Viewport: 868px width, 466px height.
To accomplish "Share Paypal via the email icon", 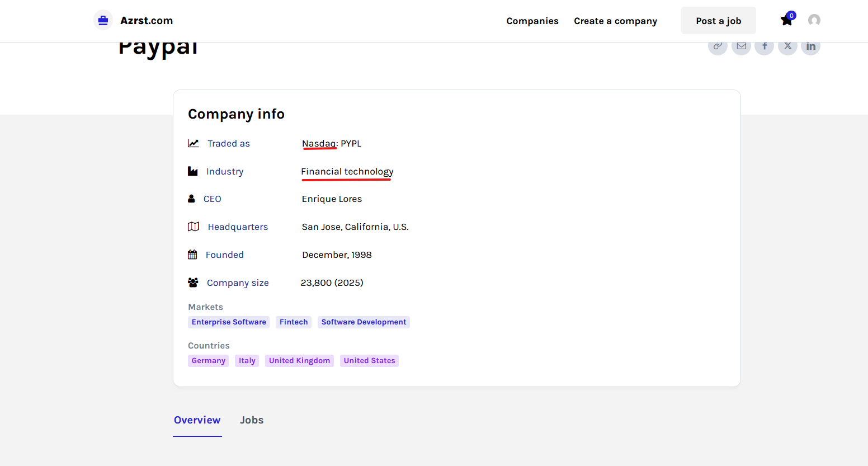I will click(742, 46).
